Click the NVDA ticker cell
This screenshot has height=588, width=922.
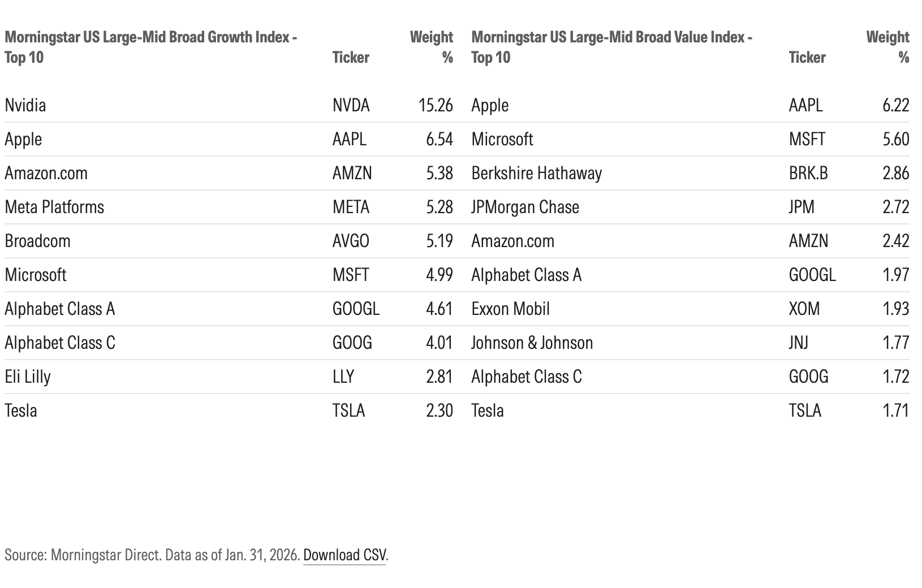(x=351, y=105)
